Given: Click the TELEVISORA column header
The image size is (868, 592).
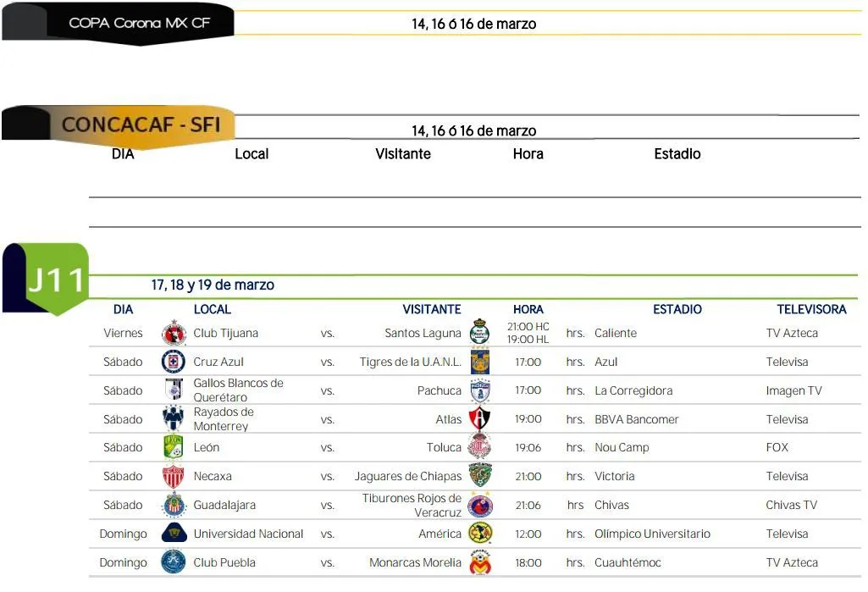Looking at the screenshot, I should (811, 310).
